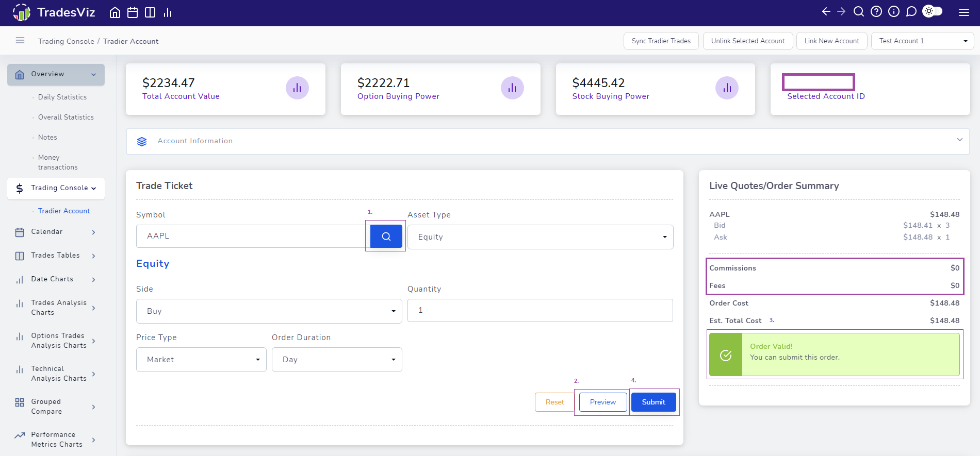Click Unlink Selected Account button
Screen dimensions: 980x456
[748, 41]
